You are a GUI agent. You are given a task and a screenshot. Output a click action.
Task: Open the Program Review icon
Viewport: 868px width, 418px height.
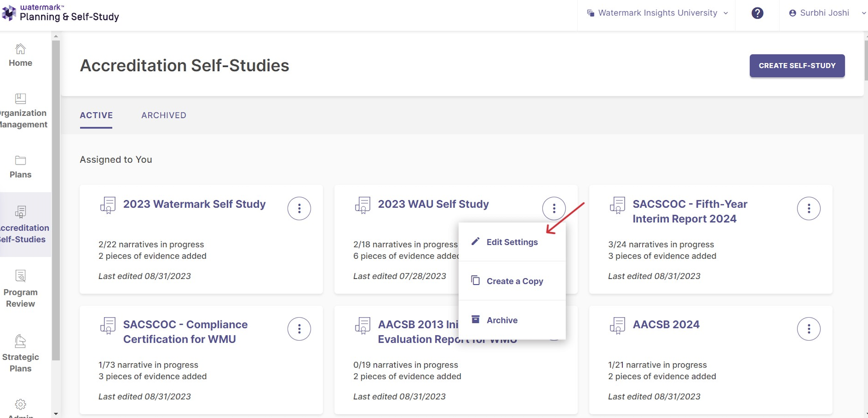click(x=20, y=276)
